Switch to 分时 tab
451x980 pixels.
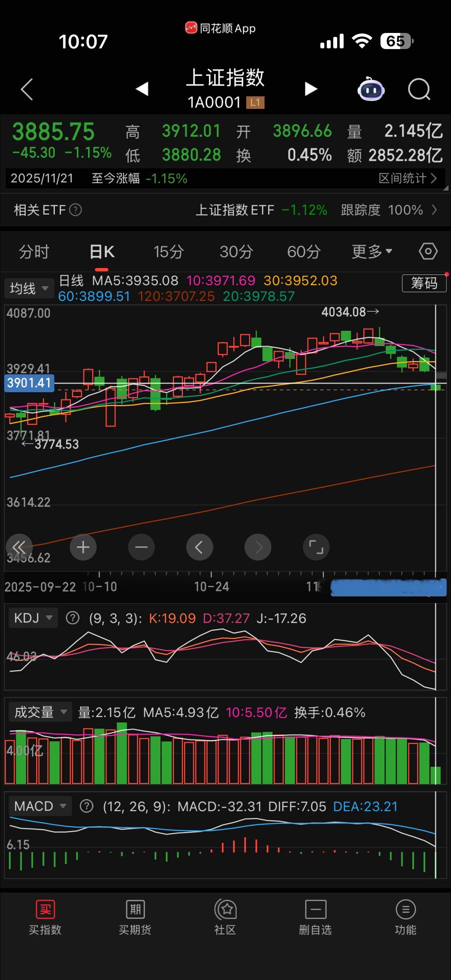coord(34,251)
